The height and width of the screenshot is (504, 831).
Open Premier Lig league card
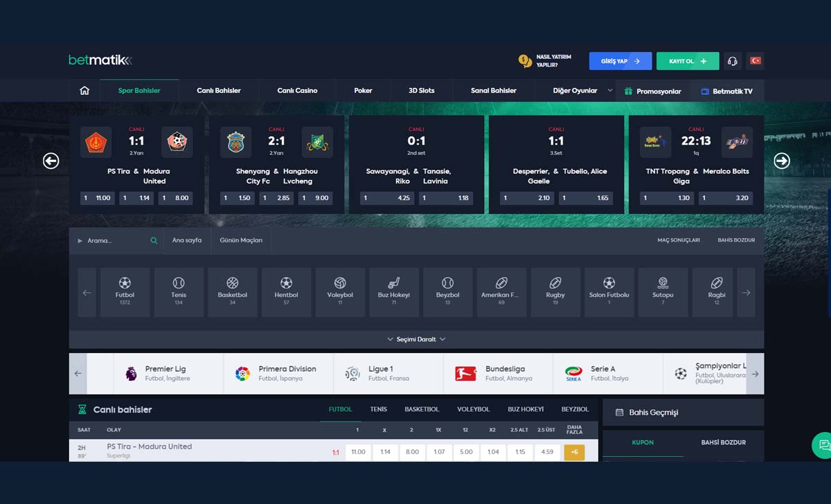[x=168, y=374]
